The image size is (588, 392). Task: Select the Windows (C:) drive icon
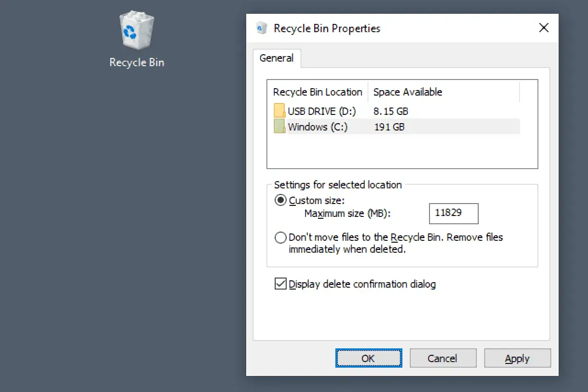pyautogui.click(x=279, y=126)
